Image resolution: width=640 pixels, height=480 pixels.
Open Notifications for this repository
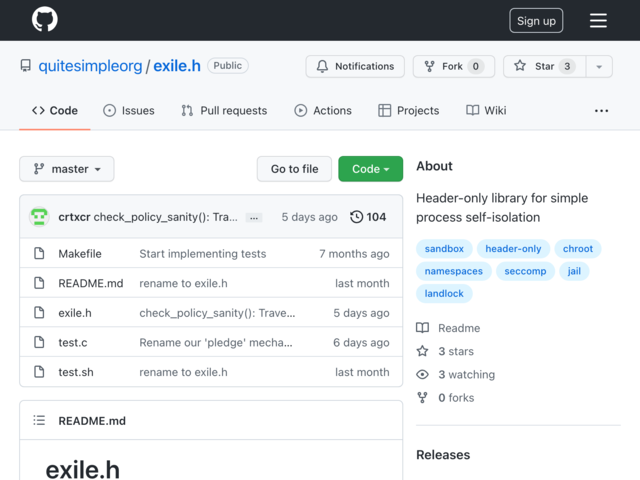tap(355, 66)
